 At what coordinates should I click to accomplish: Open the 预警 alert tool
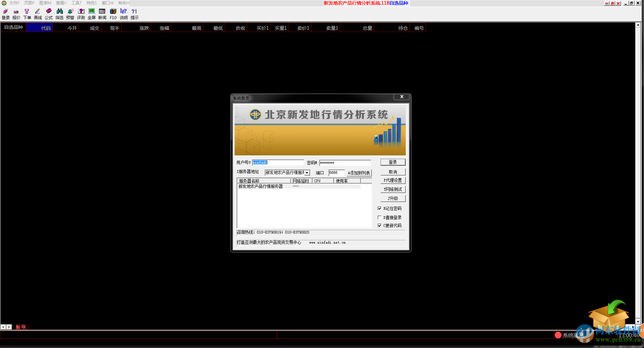click(70, 14)
